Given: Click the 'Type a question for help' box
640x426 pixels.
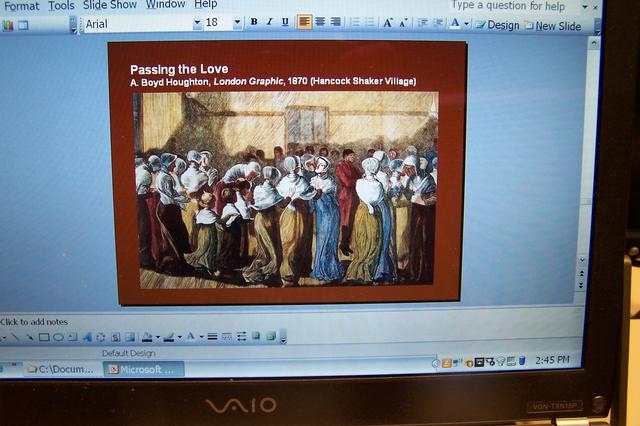Looking at the screenshot, I should [x=508, y=6].
